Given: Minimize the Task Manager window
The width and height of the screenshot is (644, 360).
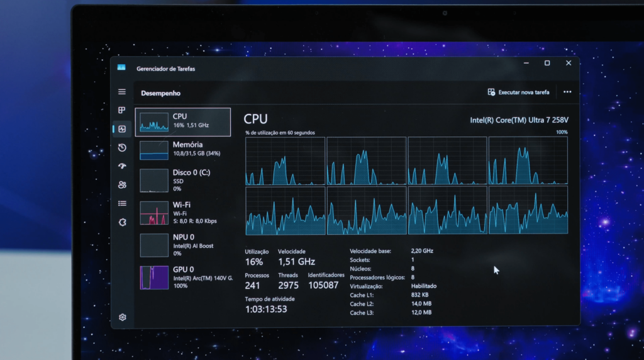Looking at the screenshot, I should click(x=526, y=64).
